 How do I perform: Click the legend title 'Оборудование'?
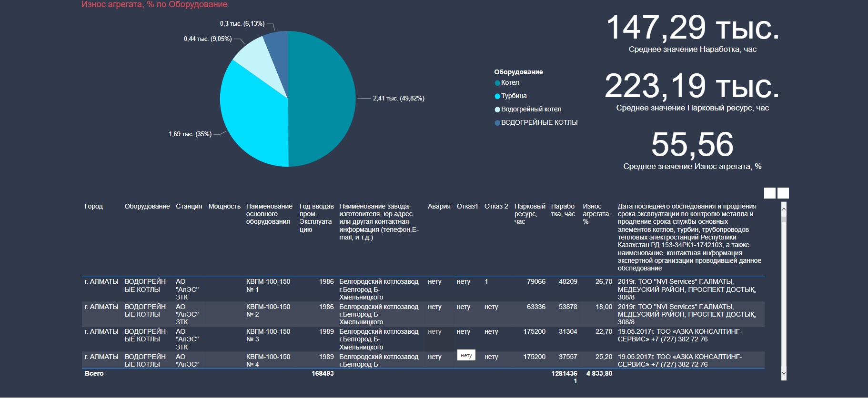pos(518,72)
